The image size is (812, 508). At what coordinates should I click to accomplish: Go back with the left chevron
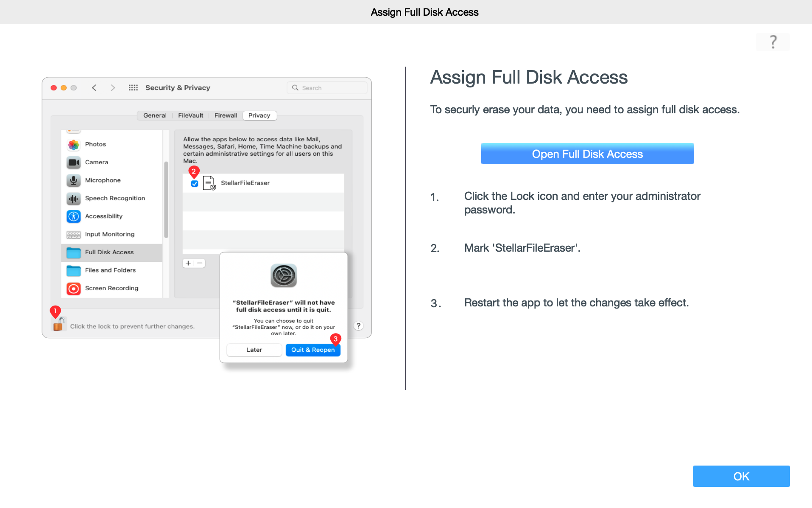pos(94,88)
